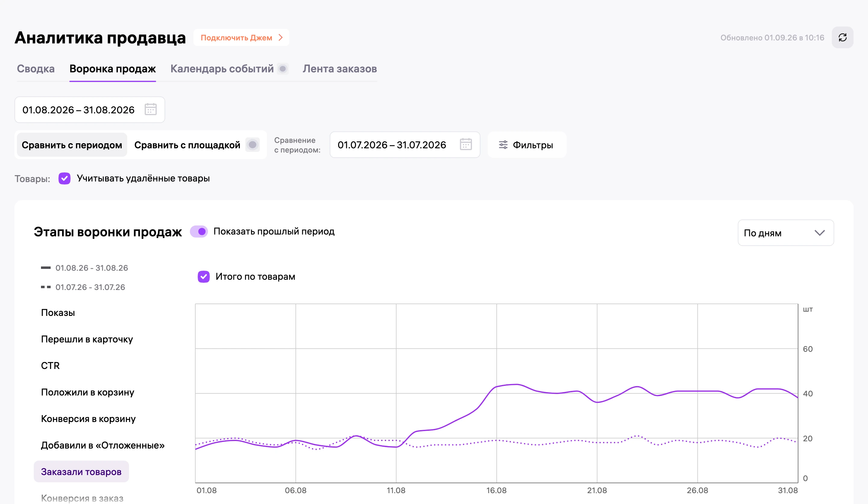Open the Лента заказов tab

click(340, 69)
